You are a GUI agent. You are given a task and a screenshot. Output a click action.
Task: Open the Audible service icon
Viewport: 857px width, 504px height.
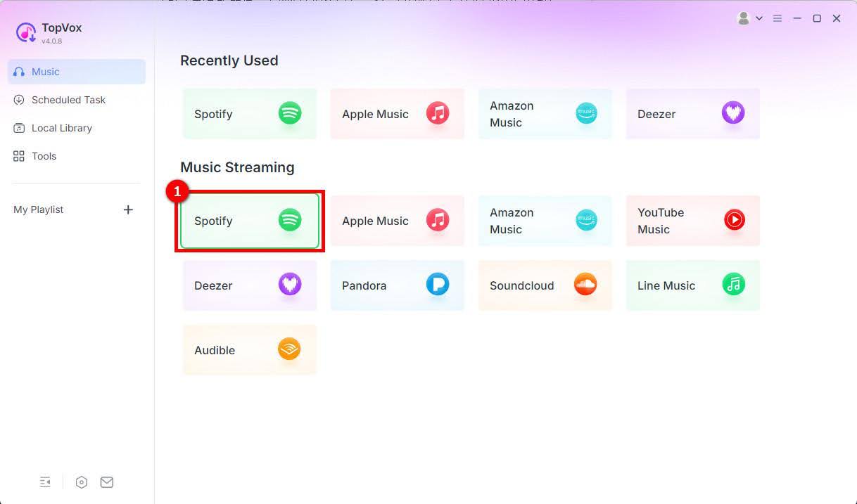(249, 350)
